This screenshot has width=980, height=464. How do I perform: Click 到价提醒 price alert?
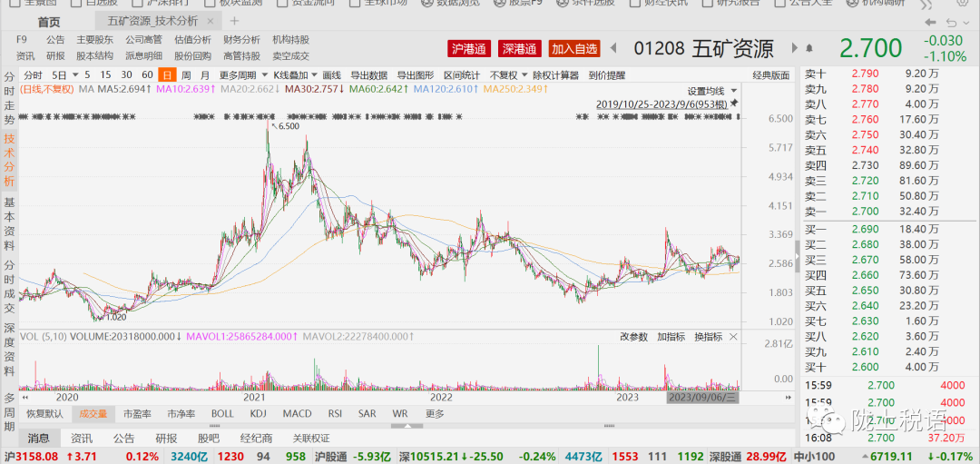click(606, 75)
